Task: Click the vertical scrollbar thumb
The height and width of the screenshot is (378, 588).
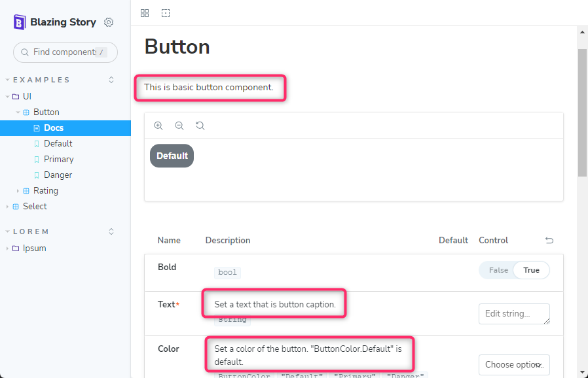Action: [x=582, y=112]
